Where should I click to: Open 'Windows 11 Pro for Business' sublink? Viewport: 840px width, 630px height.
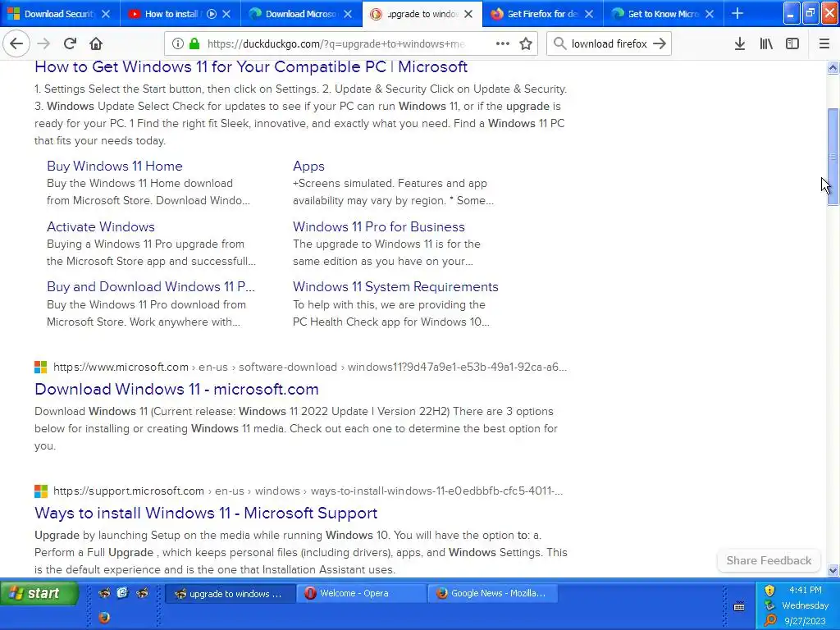tap(379, 226)
